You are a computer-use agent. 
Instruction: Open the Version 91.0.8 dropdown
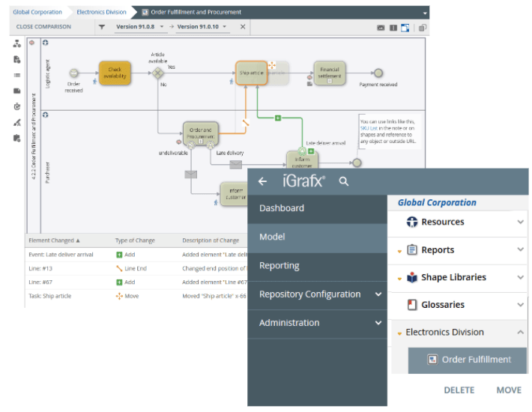coord(162,26)
